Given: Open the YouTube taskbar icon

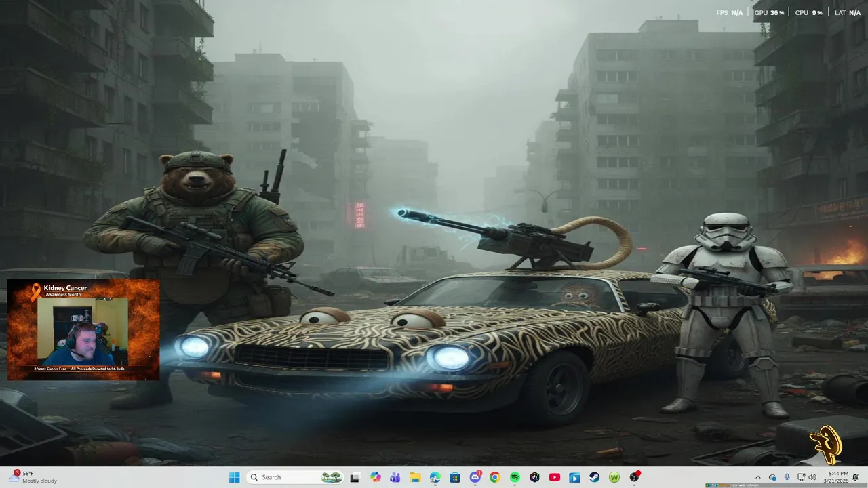Looking at the screenshot, I should pos(554,477).
